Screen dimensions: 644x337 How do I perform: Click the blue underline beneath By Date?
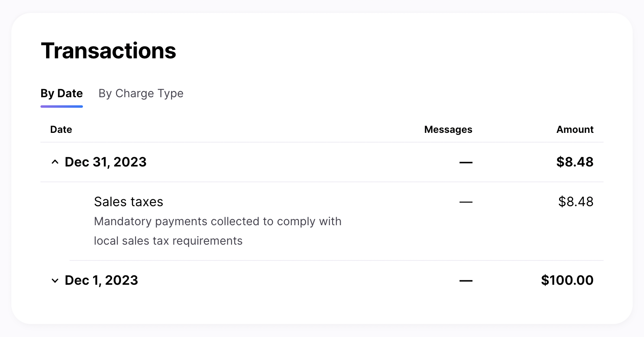coord(61,107)
